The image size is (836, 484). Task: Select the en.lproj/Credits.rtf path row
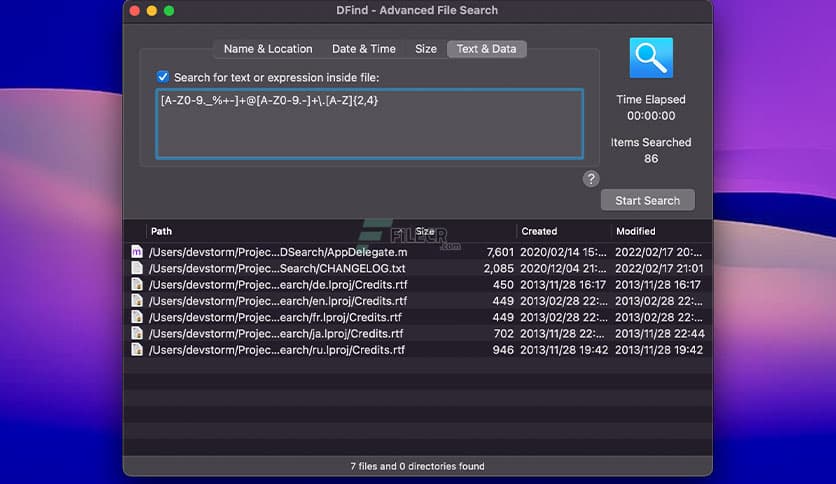(278, 301)
